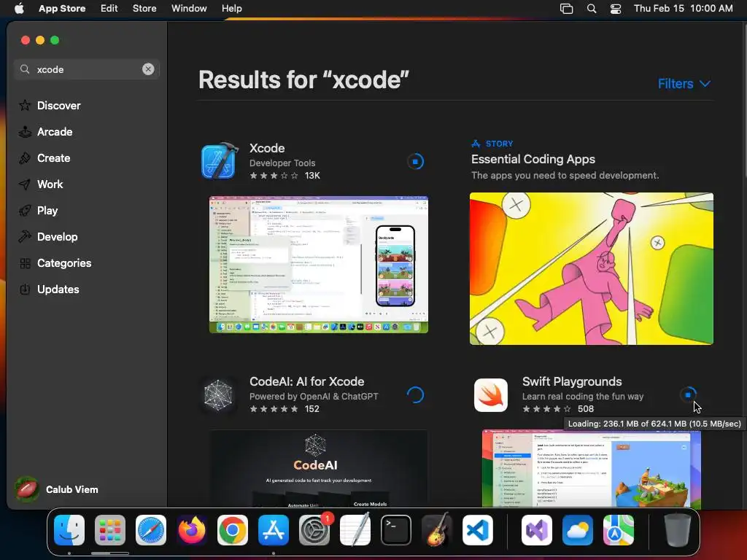Image resolution: width=747 pixels, height=560 pixels.
Task: Open Updates section in sidebar
Action: (x=49, y=289)
